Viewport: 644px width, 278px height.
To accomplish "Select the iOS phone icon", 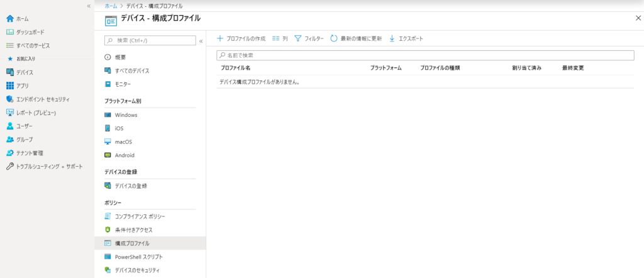I will click(108, 128).
